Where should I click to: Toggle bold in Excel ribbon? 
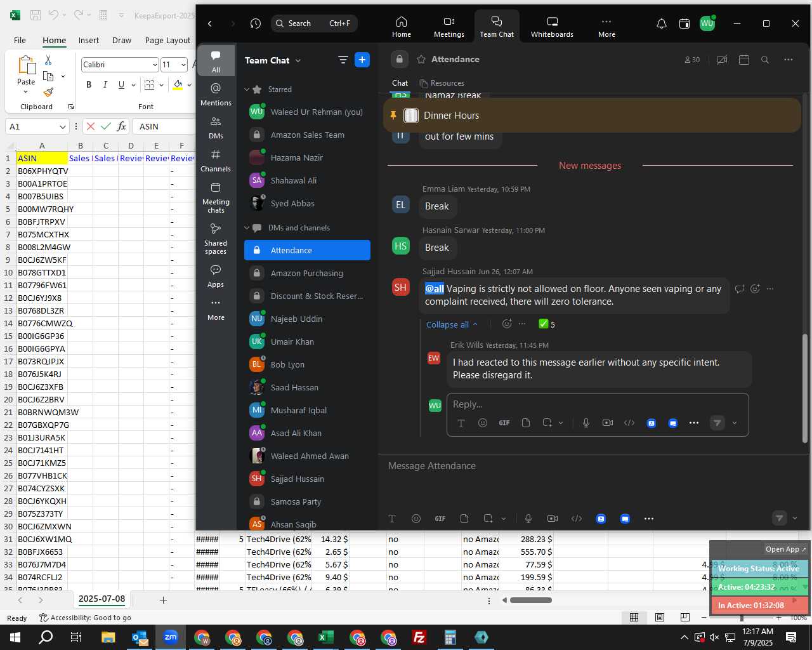point(89,84)
